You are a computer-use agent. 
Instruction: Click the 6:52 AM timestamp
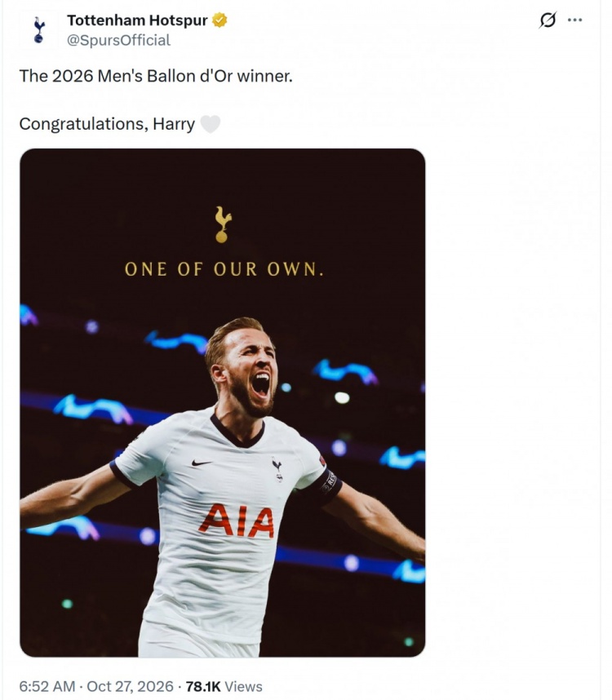pos(47,685)
